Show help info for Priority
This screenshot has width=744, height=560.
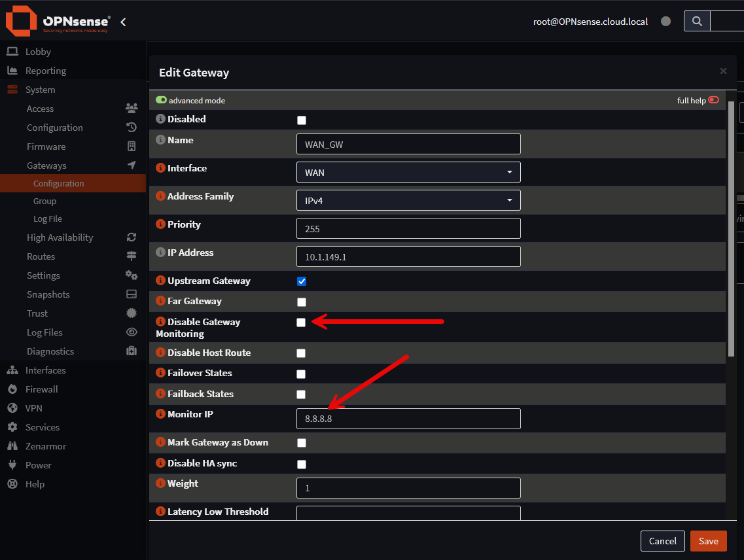click(x=160, y=224)
